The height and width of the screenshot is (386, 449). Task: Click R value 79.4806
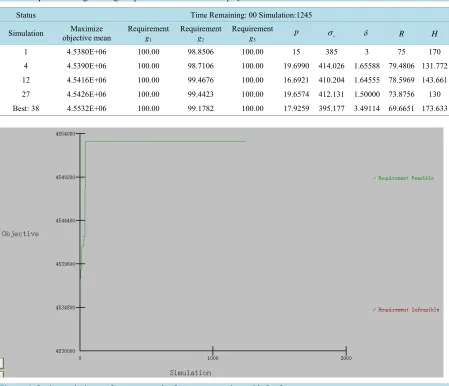pyautogui.click(x=401, y=66)
